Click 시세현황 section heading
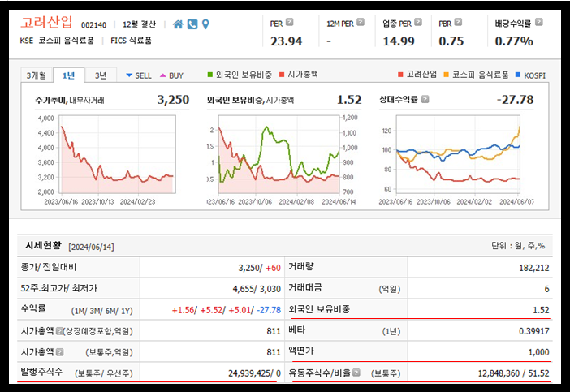The height and width of the screenshot is (392, 570). point(43,246)
